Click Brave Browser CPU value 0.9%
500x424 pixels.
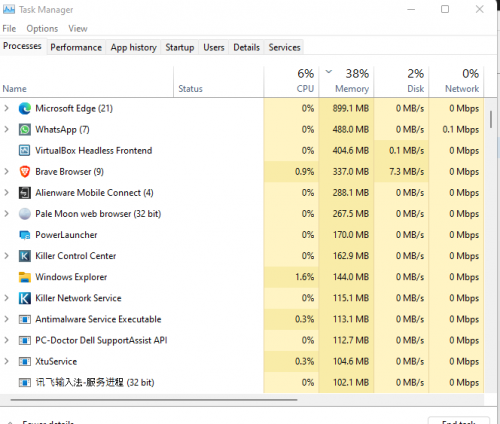[304, 172]
